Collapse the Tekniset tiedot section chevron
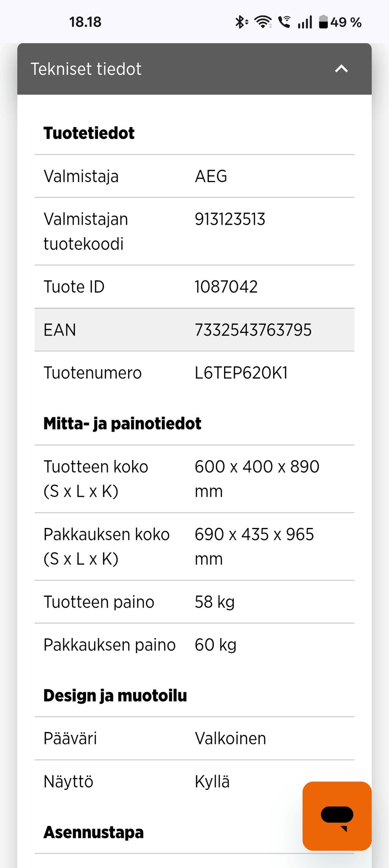Image resolution: width=389 pixels, height=868 pixels. click(x=341, y=69)
